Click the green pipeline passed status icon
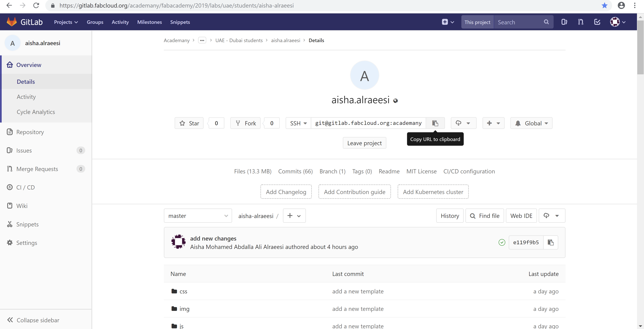 [502, 242]
